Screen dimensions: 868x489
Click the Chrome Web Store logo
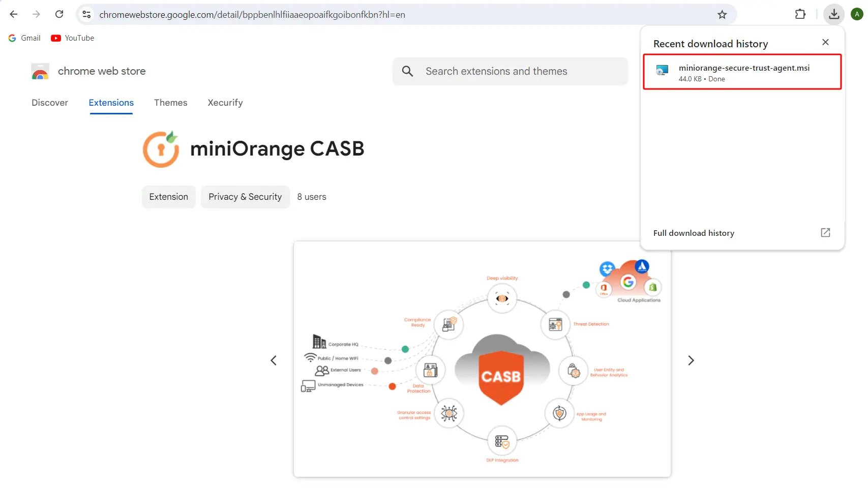click(x=40, y=71)
